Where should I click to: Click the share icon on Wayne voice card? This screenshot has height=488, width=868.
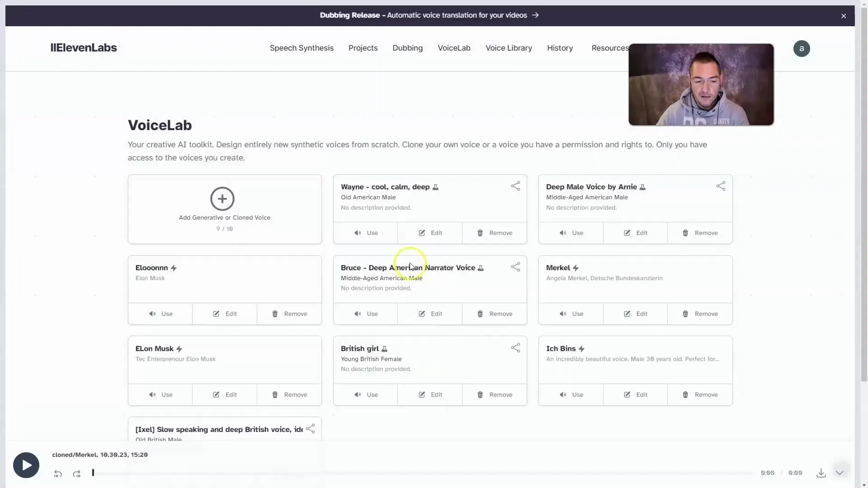(x=515, y=186)
